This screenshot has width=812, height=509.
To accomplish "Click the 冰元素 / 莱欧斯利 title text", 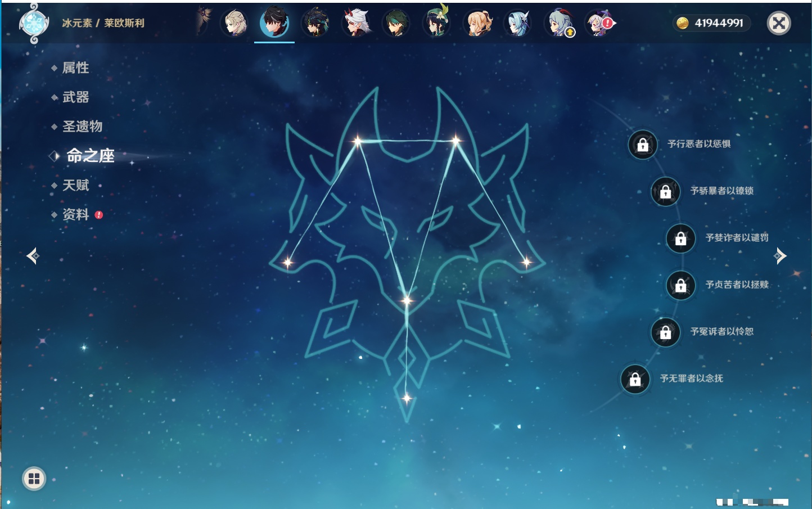I will (x=103, y=23).
